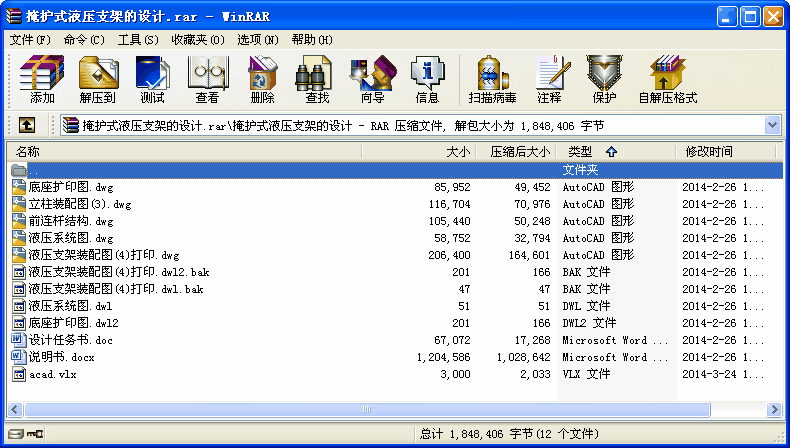Click horizontal scrollbar left arrow
The image size is (790, 448).
point(15,409)
